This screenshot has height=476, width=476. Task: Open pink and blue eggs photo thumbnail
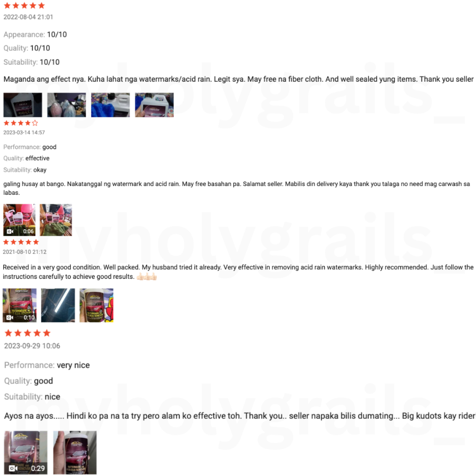[66, 105]
